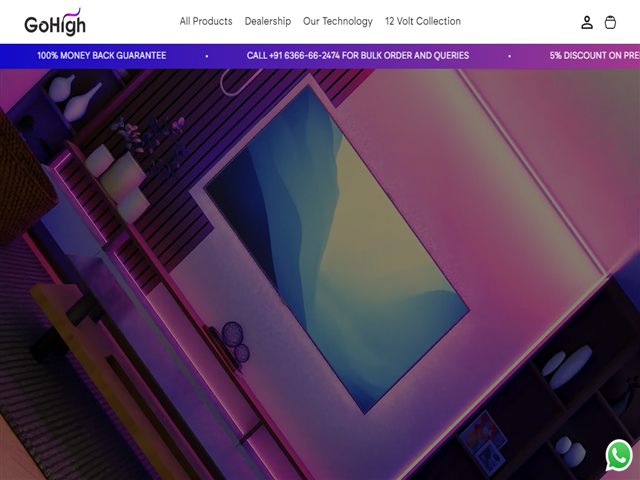This screenshot has width=640, height=480.
Task: Open Our Technology page
Action: (338, 21)
